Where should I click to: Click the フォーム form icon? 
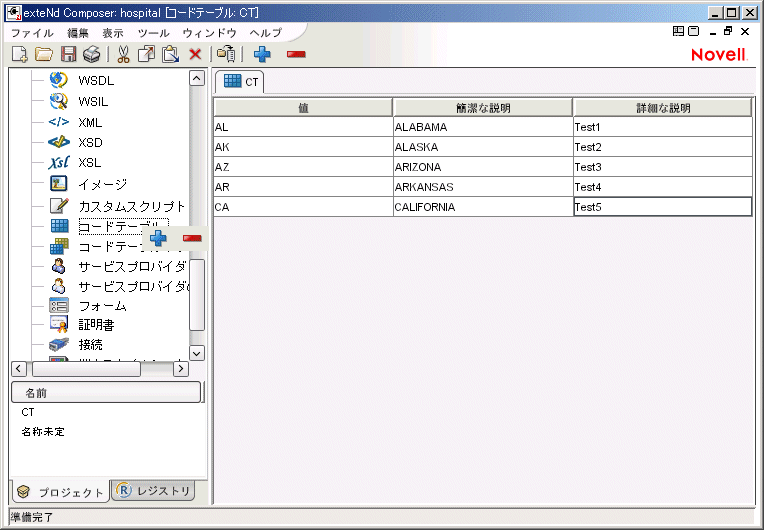pyautogui.click(x=59, y=305)
